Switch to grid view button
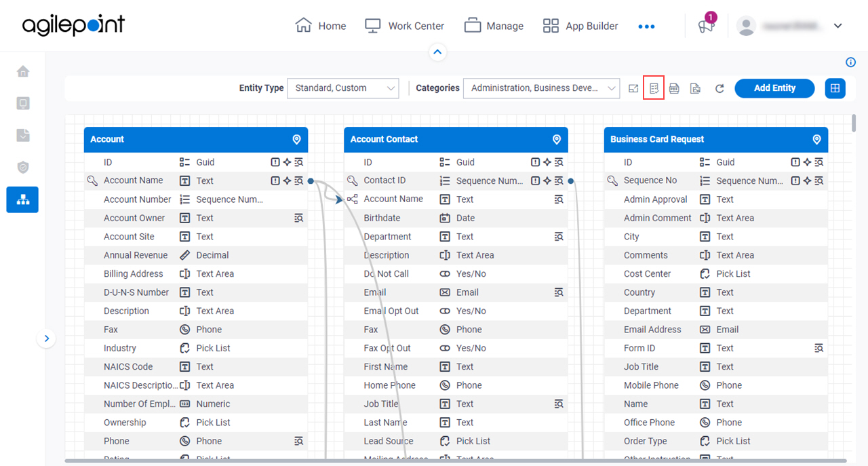The width and height of the screenshot is (868, 466). pyautogui.click(x=835, y=88)
